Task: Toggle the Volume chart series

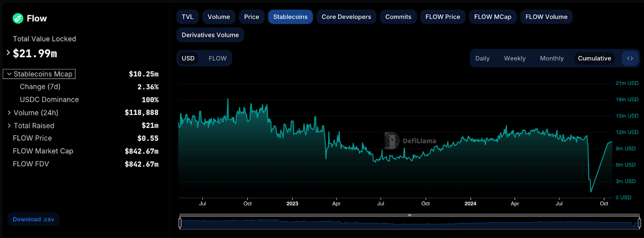Action: click(x=219, y=17)
